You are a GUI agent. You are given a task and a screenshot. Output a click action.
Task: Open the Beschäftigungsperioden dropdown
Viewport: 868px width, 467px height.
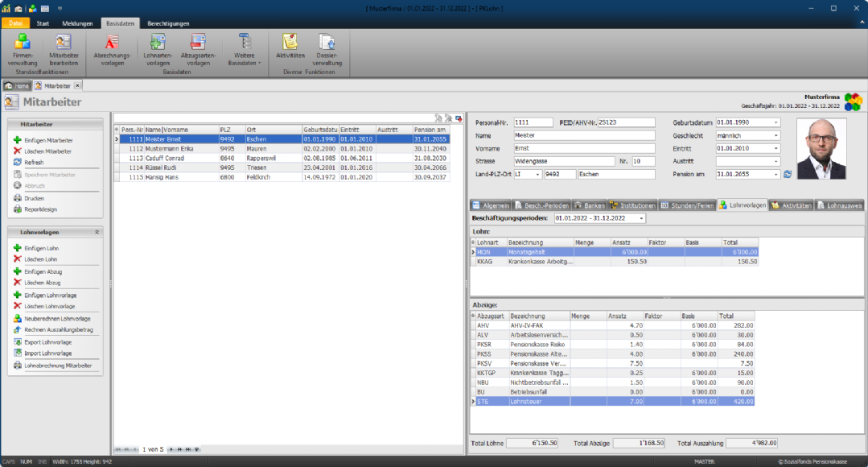click(640, 219)
